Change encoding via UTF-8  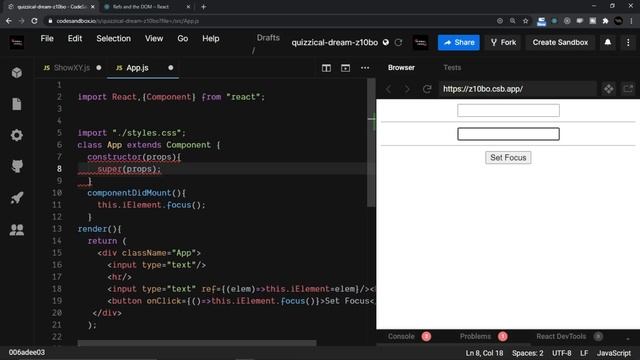(x=562, y=353)
